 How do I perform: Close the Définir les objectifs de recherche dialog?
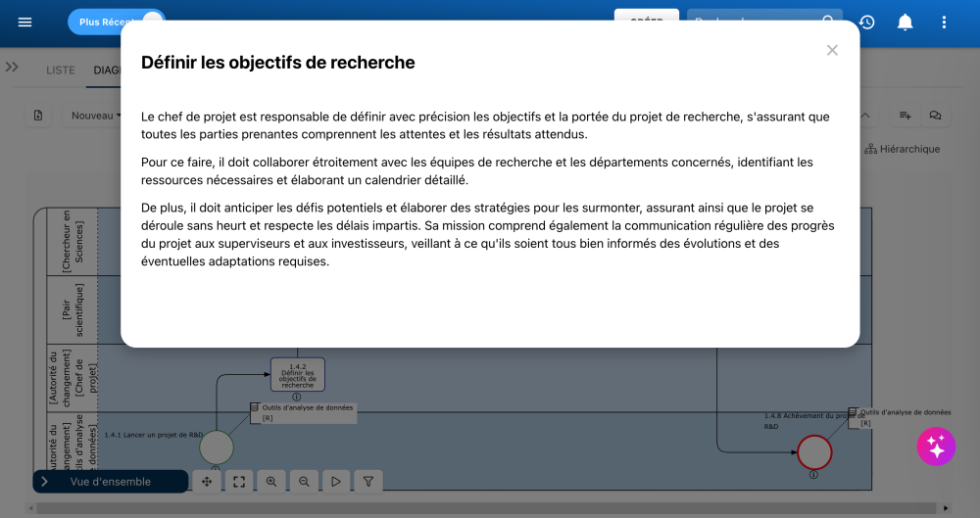pyautogui.click(x=832, y=50)
